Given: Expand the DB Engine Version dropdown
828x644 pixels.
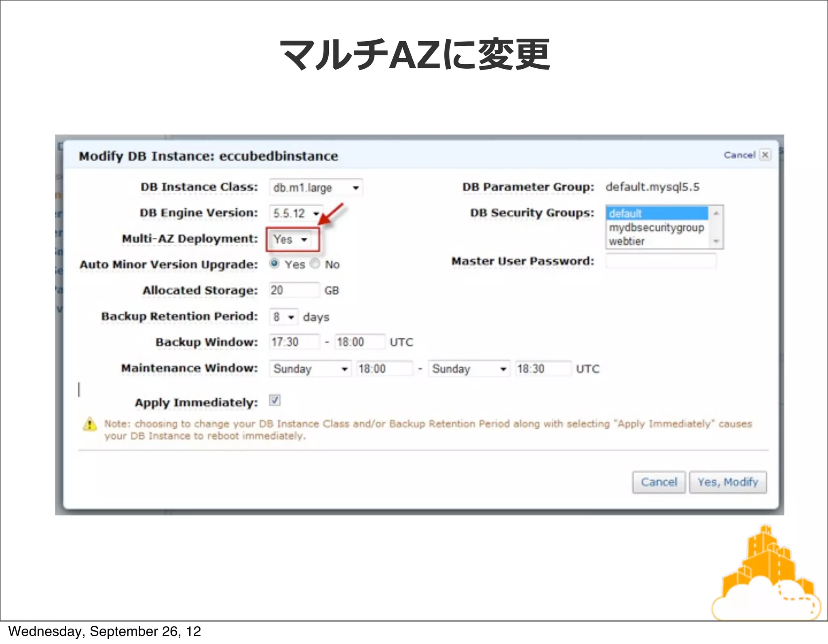Looking at the screenshot, I should point(296,213).
